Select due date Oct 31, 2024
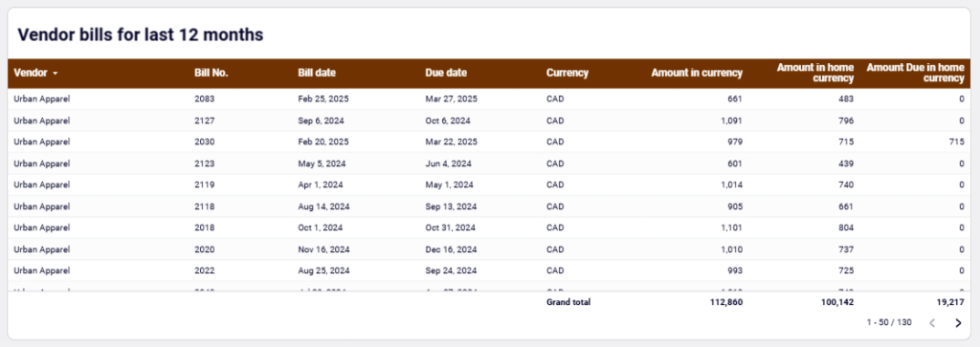The image size is (980, 347). (451, 228)
